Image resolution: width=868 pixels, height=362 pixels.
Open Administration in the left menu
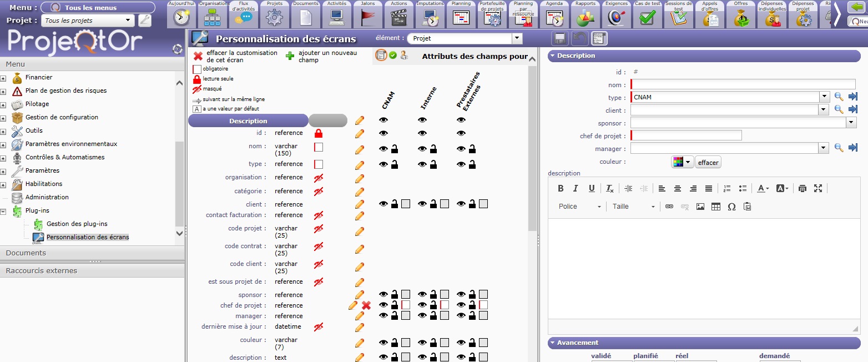47,197
